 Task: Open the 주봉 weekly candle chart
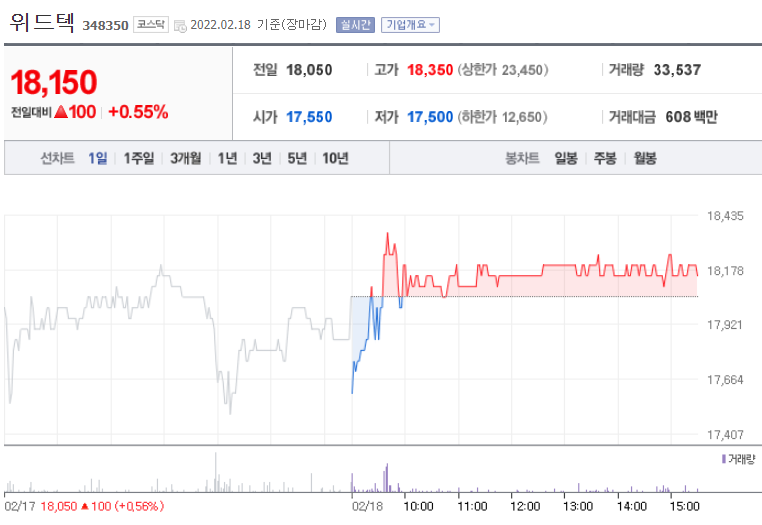tap(605, 158)
